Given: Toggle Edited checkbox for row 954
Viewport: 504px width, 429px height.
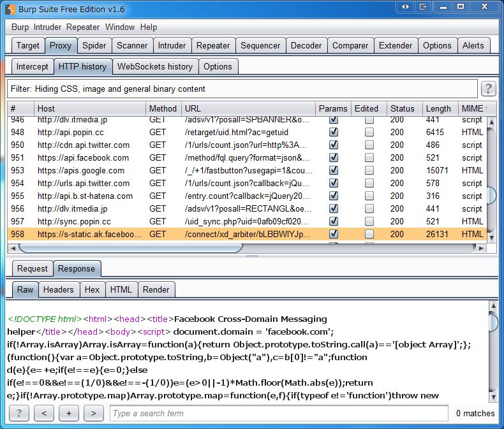Looking at the screenshot, I should click(369, 183).
